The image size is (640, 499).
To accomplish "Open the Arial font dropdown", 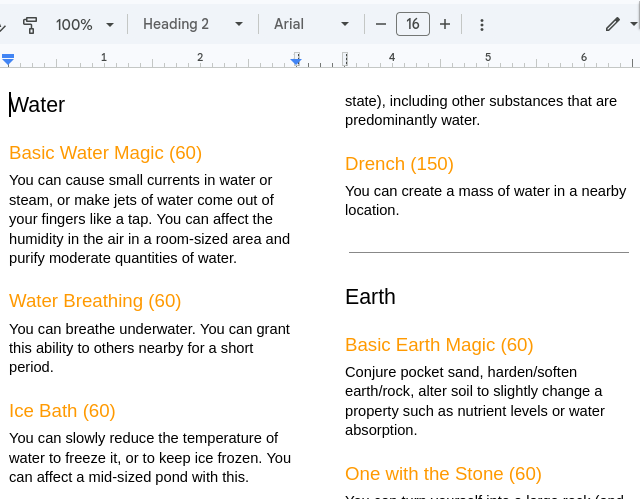I will coord(311,24).
